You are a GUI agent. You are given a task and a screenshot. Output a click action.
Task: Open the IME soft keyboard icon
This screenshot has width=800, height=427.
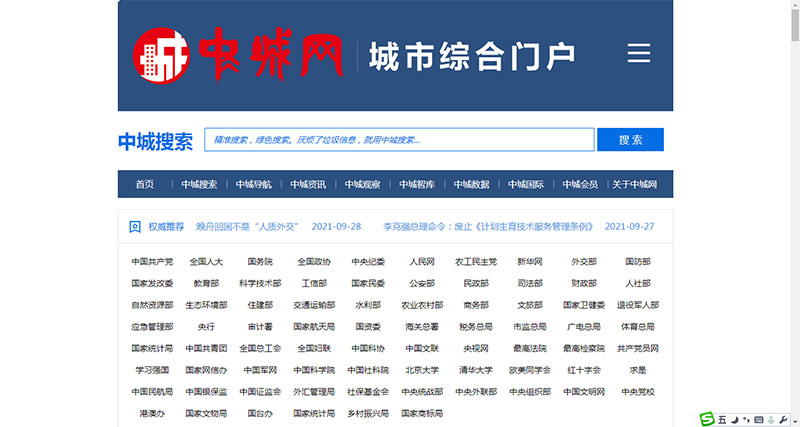pyautogui.click(x=757, y=418)
